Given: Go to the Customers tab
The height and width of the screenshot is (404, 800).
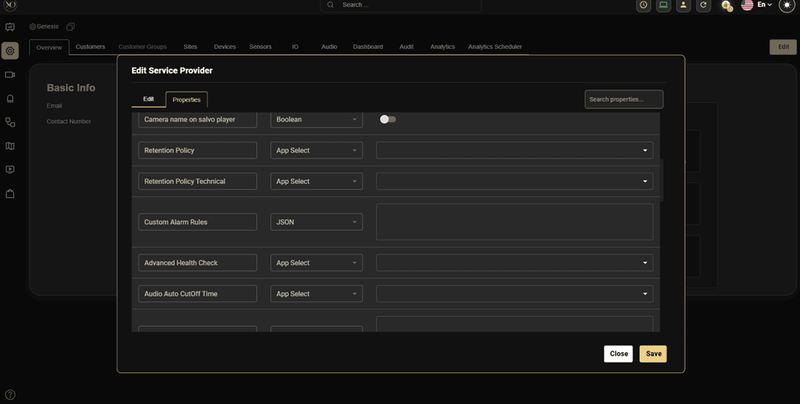Looking at the screenshot, I should (90, 46).
